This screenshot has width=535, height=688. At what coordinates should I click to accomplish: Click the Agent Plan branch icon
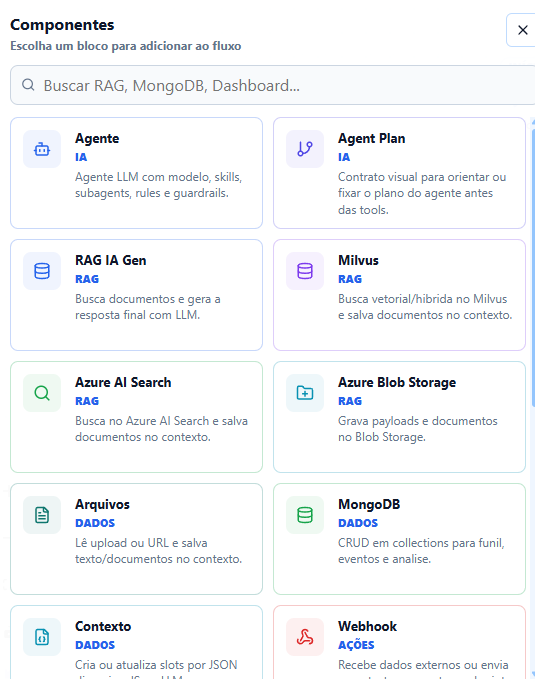click(x=305, y=149)
